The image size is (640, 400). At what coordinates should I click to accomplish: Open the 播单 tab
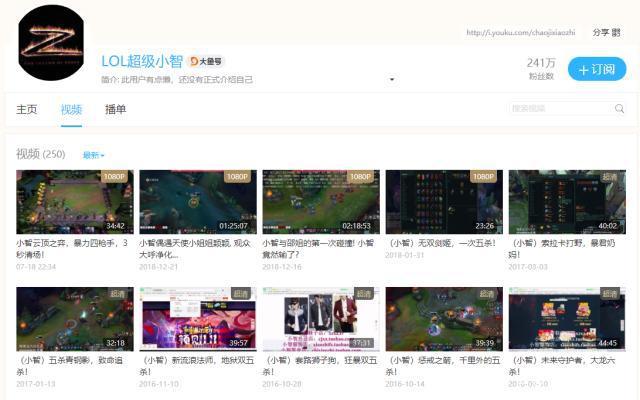pyautogui.click(x=116, y=109)
